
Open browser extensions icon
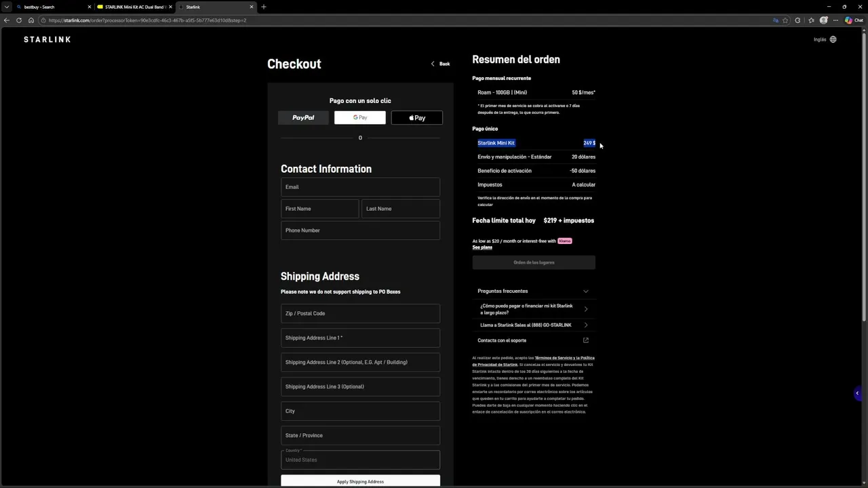click(x=798, y=20)
